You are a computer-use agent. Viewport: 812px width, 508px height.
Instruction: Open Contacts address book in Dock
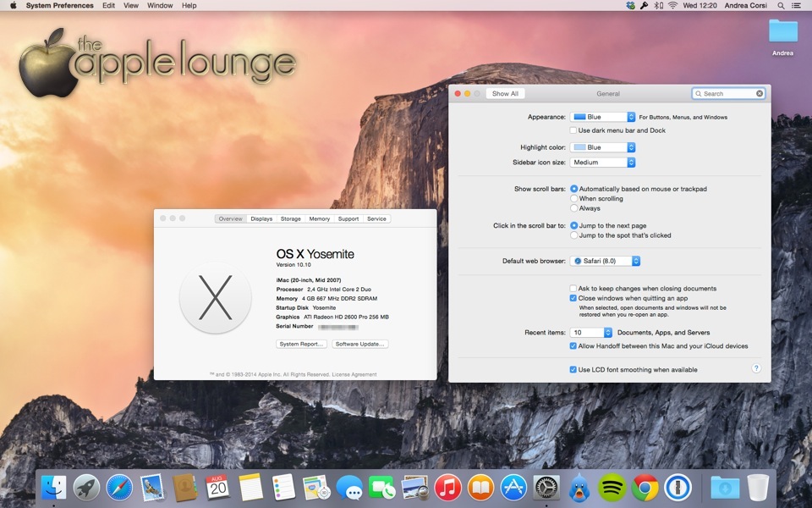click(x=185, y=488)
